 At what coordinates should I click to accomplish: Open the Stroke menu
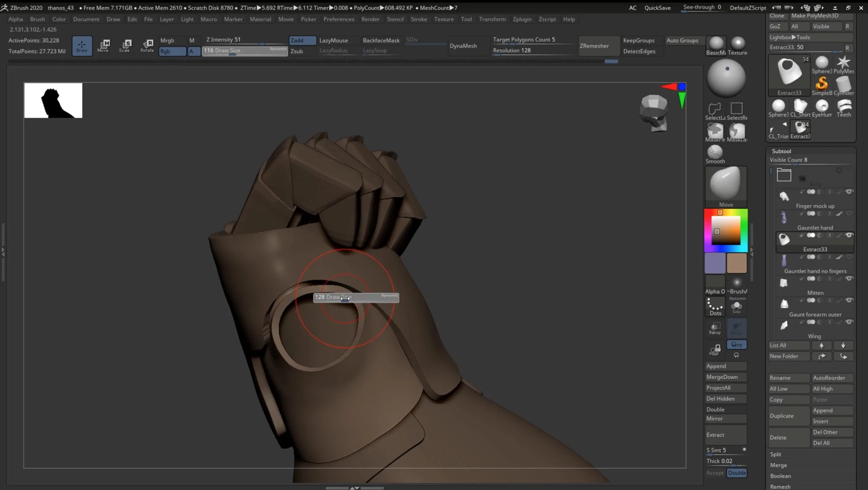[x=419, y=19]
